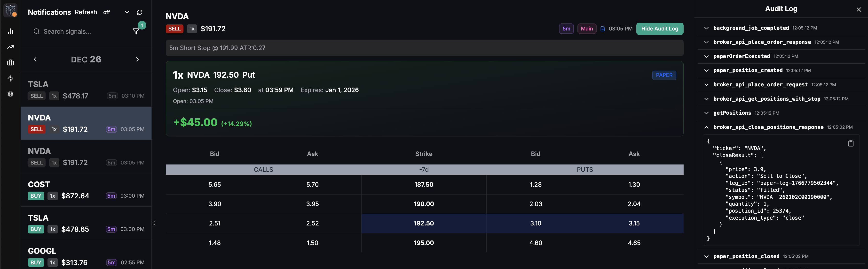Click the Main tag badge
Image resolution: width=868 pixels, height=269 pixels.
point(587,29)
